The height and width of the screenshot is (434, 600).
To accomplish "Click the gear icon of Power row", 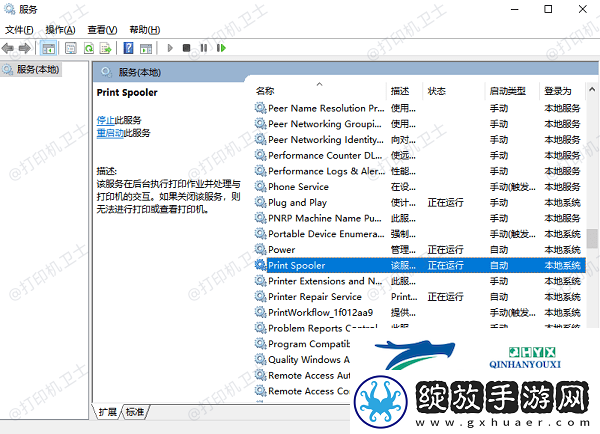I will pos(260,249).
